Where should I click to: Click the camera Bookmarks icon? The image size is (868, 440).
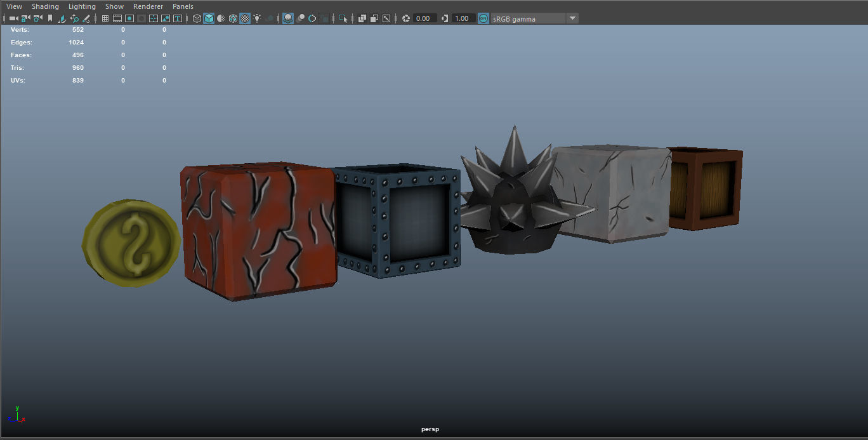point(50,18)
